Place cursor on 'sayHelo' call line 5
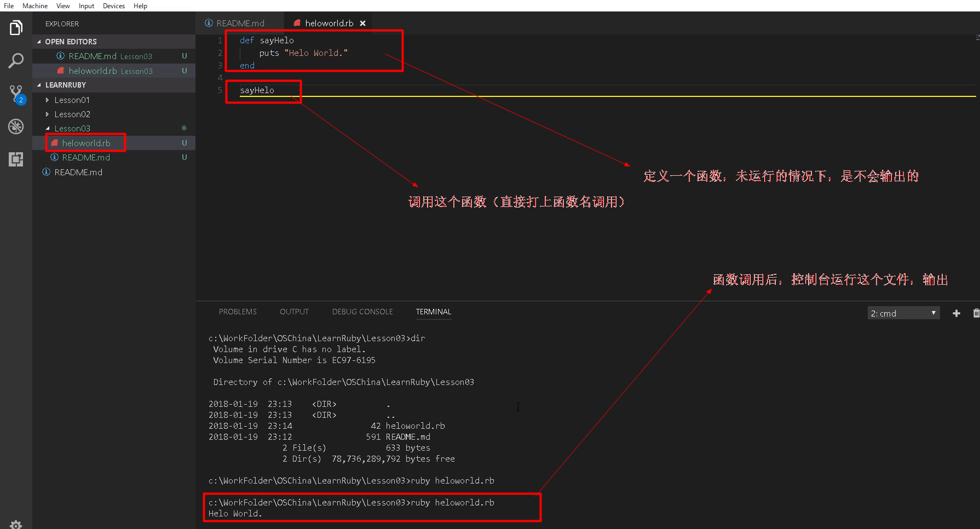Image resolution: width=980 pixels, height=529 pixels. click(x=257, y=90)
